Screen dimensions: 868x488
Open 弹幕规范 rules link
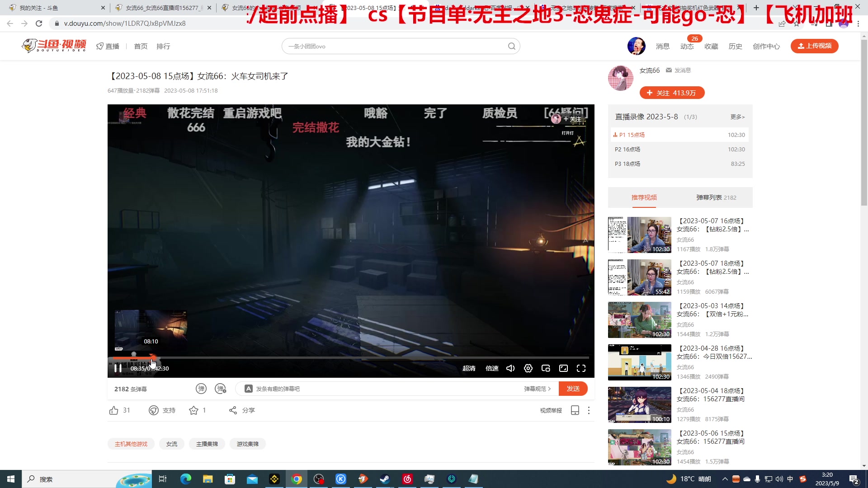click(537, 389)
